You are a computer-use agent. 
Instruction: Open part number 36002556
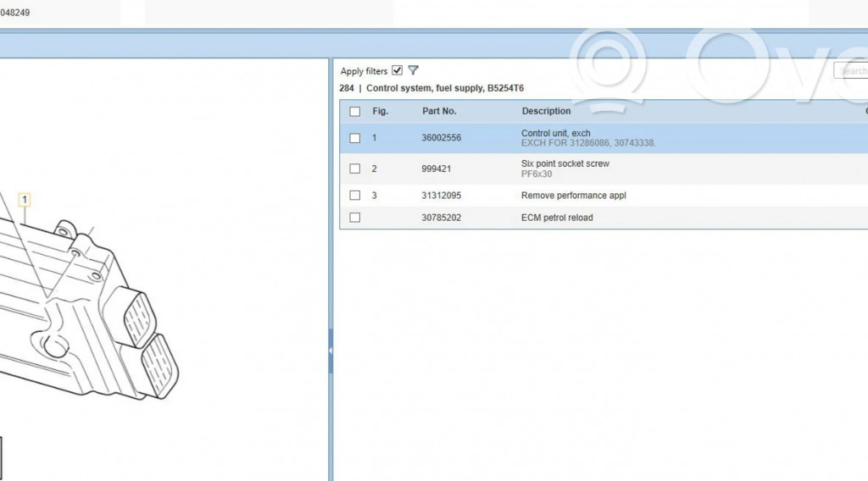point(441,138)
